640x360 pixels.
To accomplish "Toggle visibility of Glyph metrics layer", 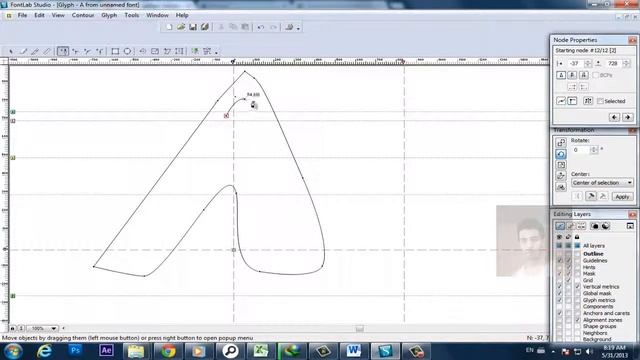I will click(x=560, y=300).
